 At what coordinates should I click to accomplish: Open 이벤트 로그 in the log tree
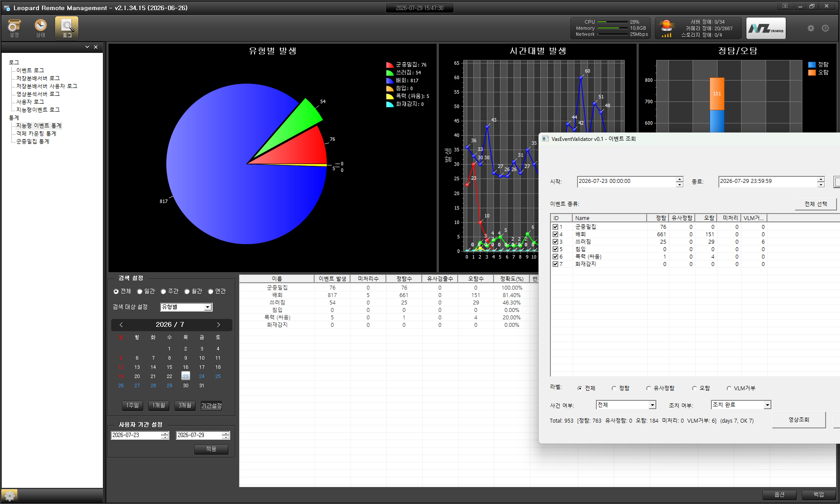30,70
